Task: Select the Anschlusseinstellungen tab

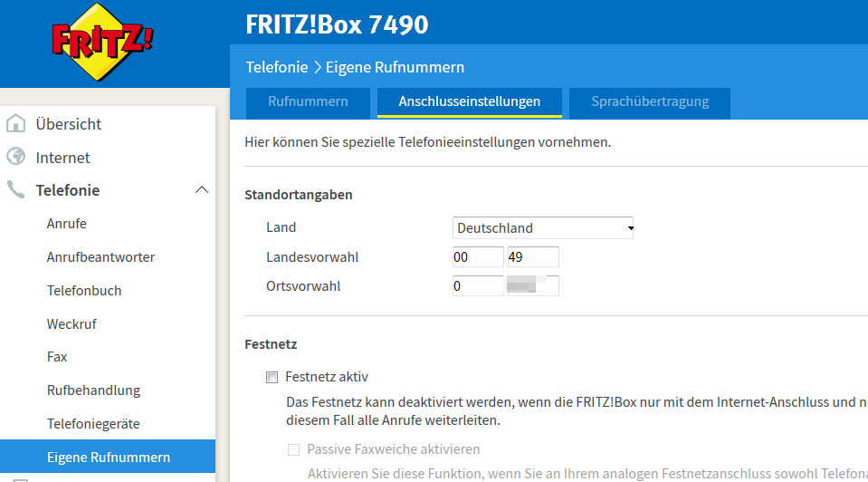Action: (x=469, y=101)
